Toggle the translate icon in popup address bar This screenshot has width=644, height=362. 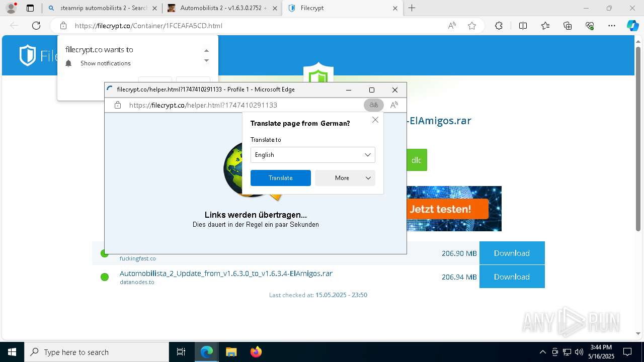coord(374,105)
